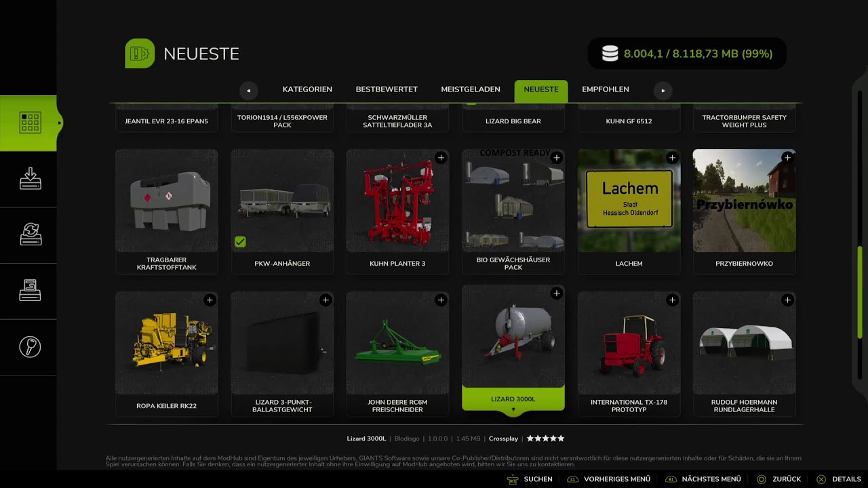The width and height of the screenshot is (868, 488).
Task: Click the five-star rating of Lizard 3000L
Action: point(545,439)
